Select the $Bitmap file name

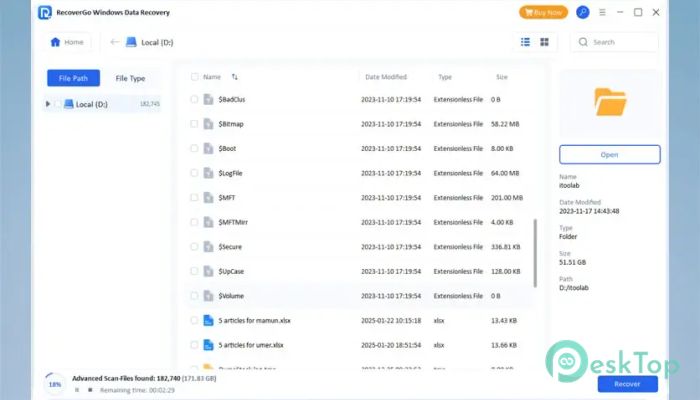(231, 124)
